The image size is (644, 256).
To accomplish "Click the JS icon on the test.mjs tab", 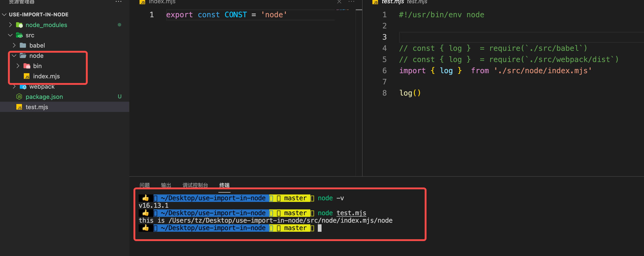I will pyautogui.click(x=375, y=2).
